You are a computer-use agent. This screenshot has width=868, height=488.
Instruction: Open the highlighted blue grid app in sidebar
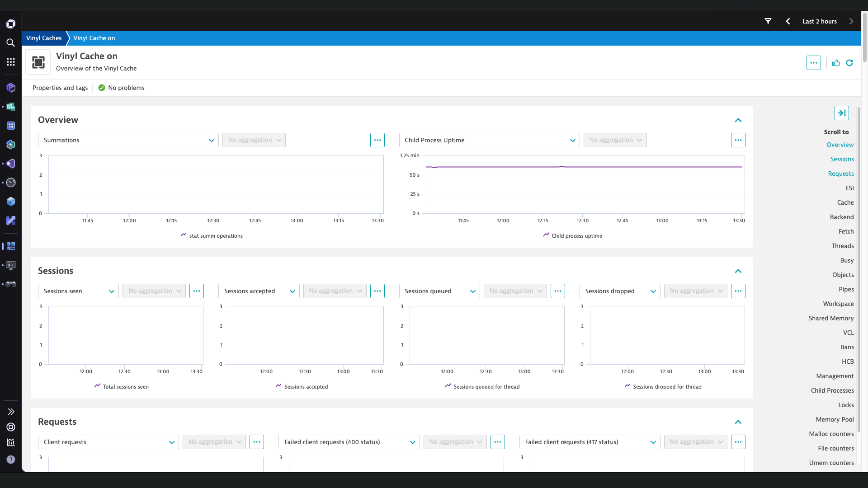(11, 246)
